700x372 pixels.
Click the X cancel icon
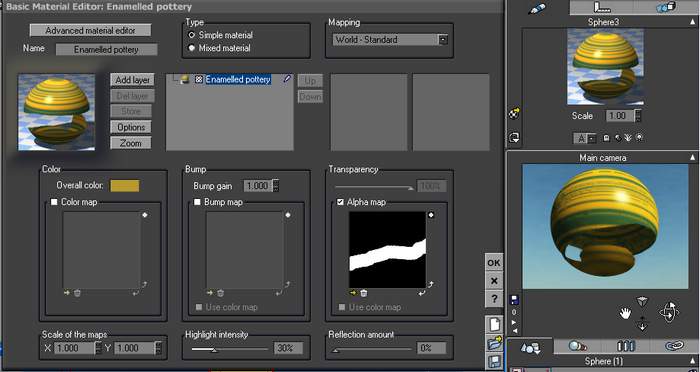pyautogui.click(x=494, y=281)
